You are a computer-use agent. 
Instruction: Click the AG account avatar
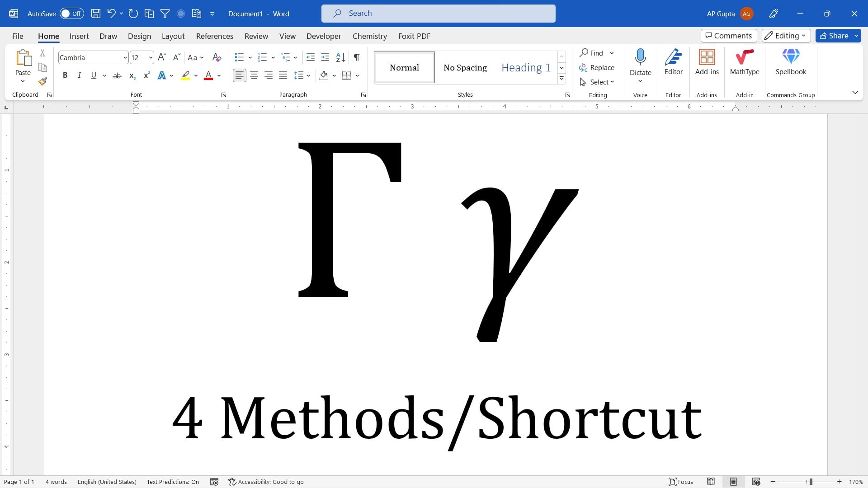(746, 14)
